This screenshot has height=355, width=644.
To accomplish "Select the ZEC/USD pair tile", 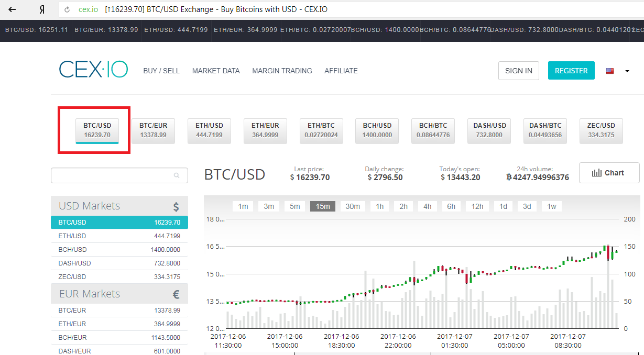I will coord(601,130).
